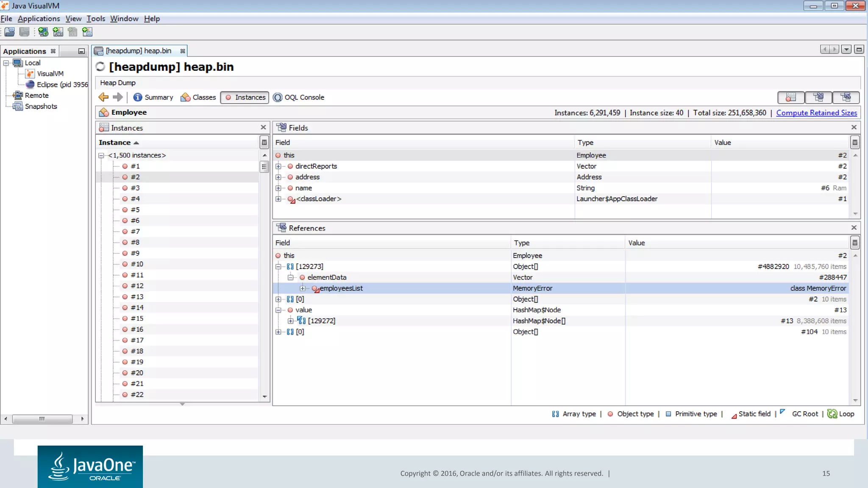Open the heap dump Summary view
This screenshot has height=488, width=868.
[x=153, y=97]
